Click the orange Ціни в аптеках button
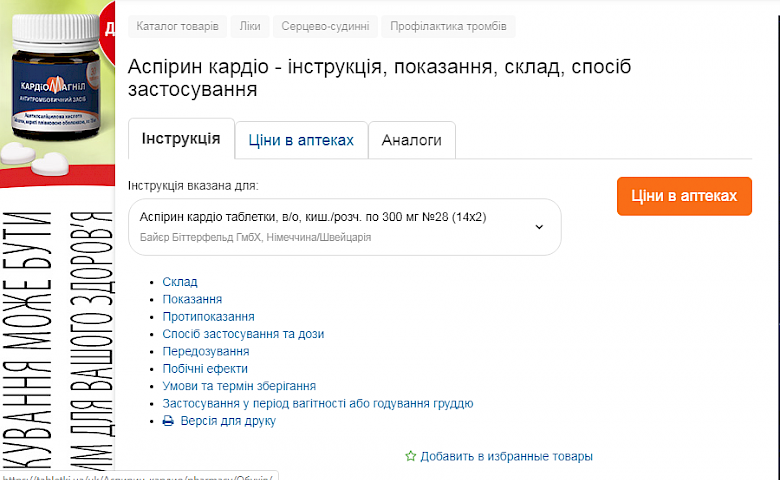The image size is (780, 480). 684,196
